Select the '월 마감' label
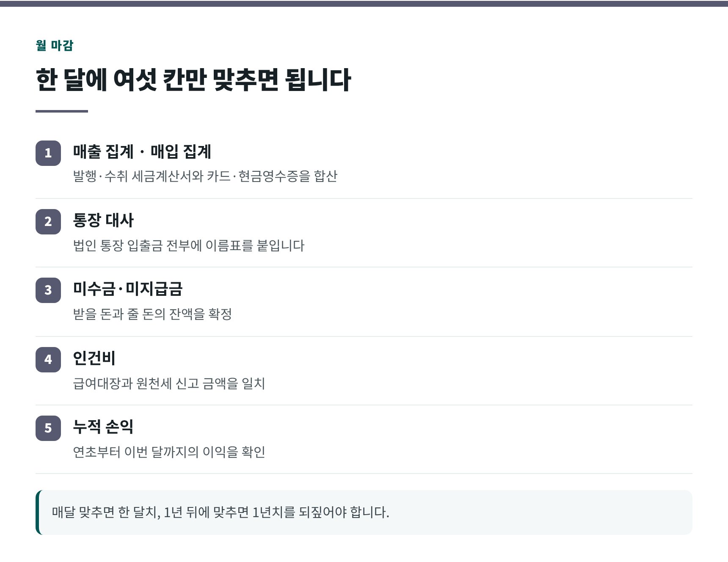The image size is (728, 562). [55, 45]
